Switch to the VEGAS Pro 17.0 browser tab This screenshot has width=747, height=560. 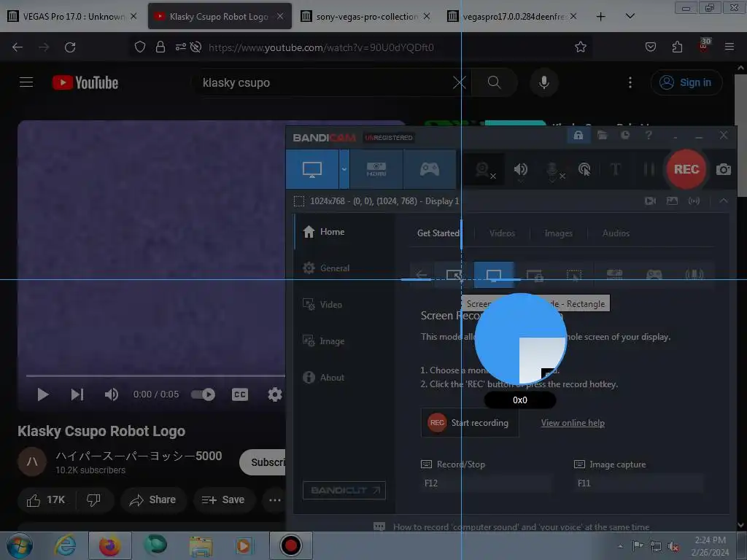pos(72,17)
